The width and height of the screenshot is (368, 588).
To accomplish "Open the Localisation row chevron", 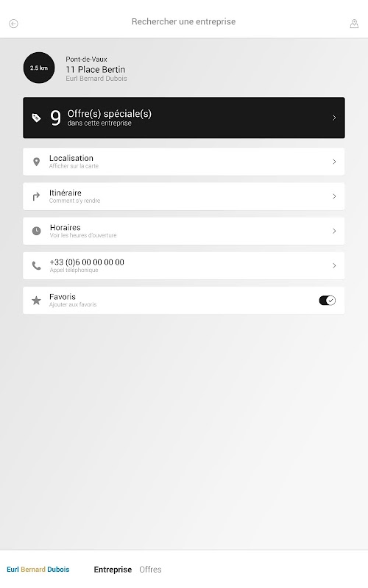I will [x=334, y=162].
